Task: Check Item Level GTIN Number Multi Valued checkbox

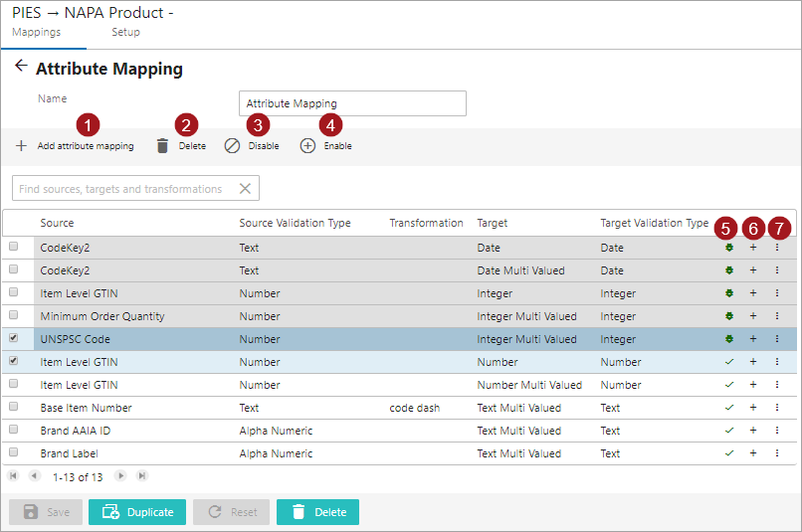Action: coord(13,383)
